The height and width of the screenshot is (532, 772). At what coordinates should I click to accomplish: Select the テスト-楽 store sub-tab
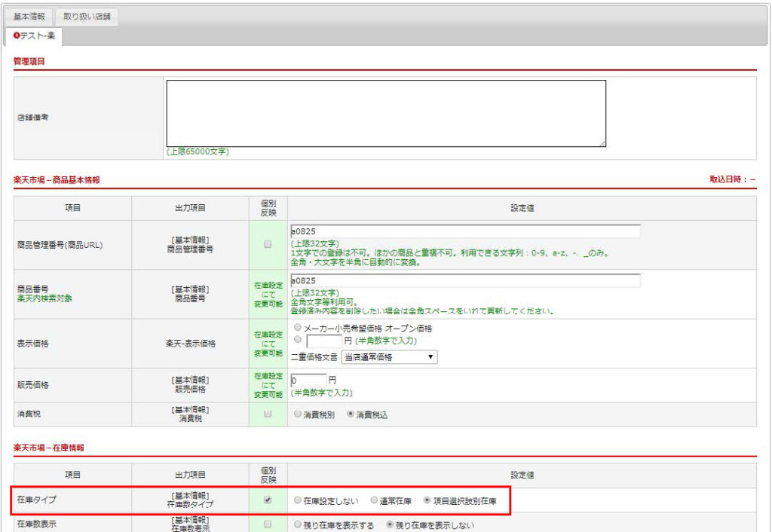[x=33, y=36]
